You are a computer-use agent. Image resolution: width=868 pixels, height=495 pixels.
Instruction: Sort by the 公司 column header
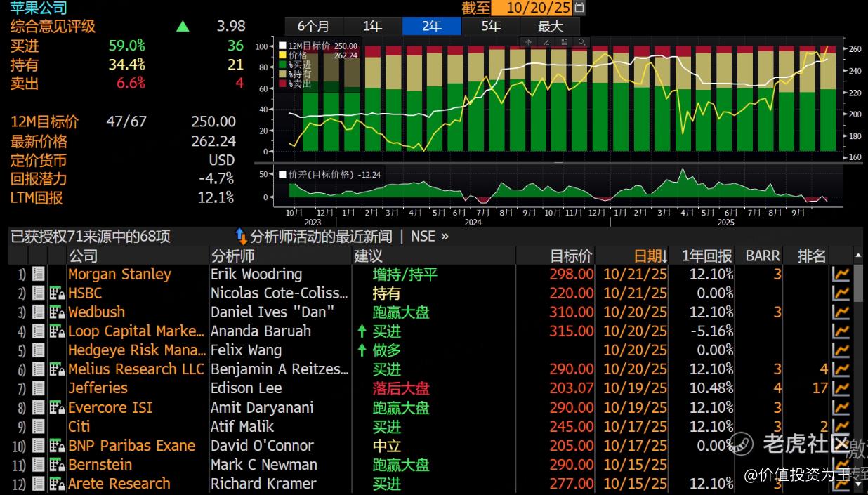coord(83,256)
